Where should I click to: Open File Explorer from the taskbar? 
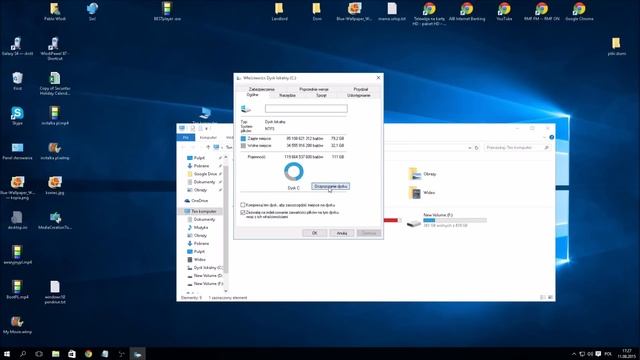[56, 353]
